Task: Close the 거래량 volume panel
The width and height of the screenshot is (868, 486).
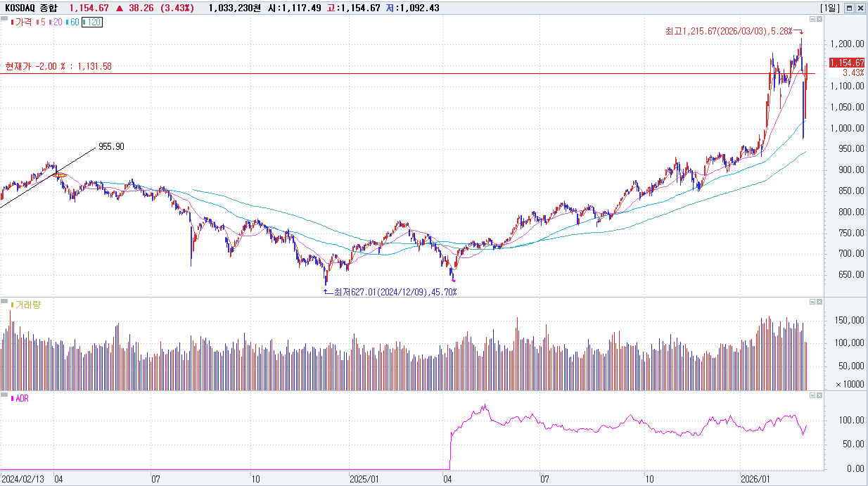Action: click(819, 302)
